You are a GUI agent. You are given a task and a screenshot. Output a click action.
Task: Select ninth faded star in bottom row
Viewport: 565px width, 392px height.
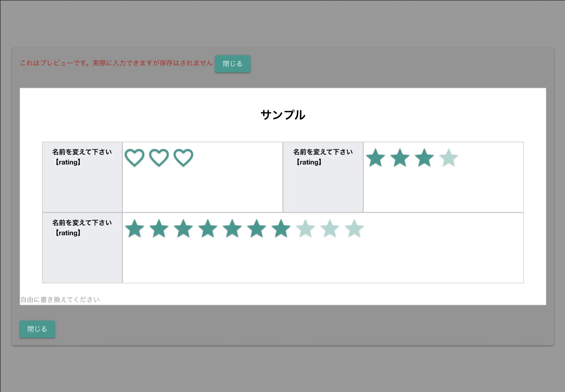(330, 229)
